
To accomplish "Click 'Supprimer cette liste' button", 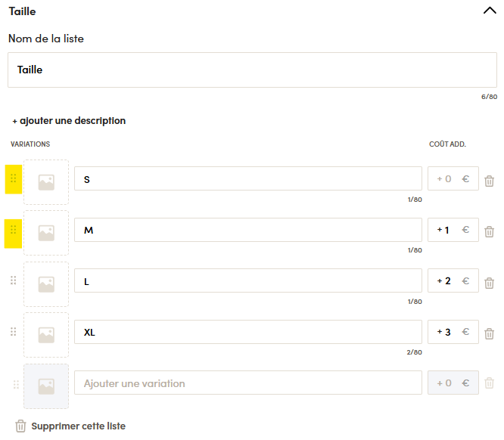I will click(70, 426).
